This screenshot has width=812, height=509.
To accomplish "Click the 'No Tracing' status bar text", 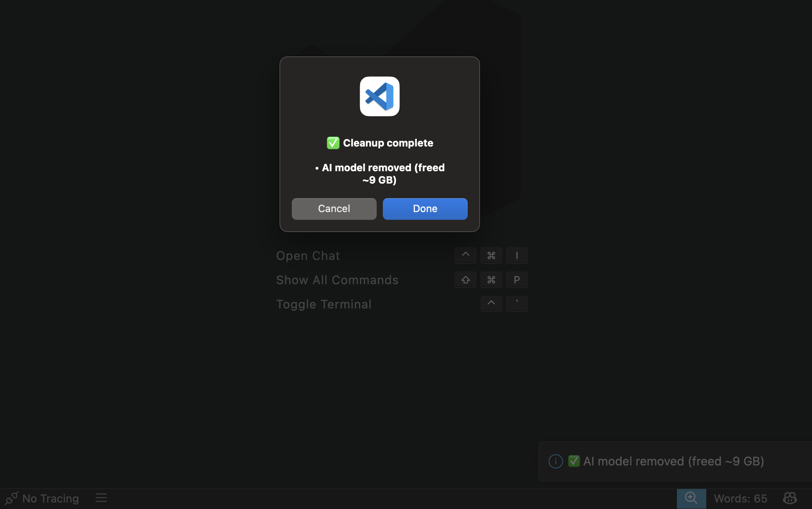I will [x=51, y=499].
